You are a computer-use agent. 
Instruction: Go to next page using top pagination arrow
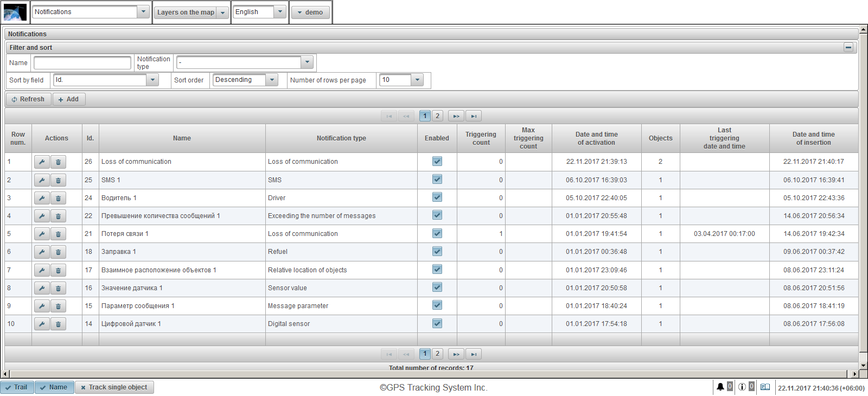456,116
